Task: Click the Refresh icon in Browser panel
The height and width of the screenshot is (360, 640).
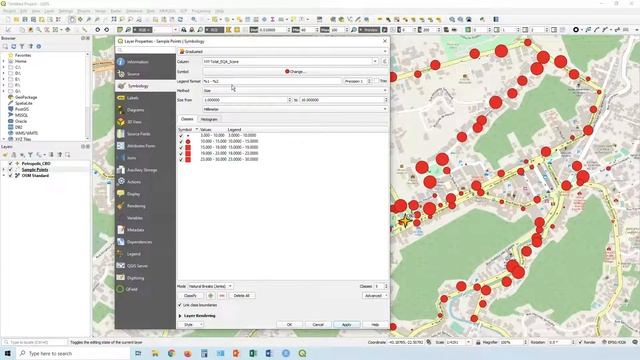Action: point(13,47)
